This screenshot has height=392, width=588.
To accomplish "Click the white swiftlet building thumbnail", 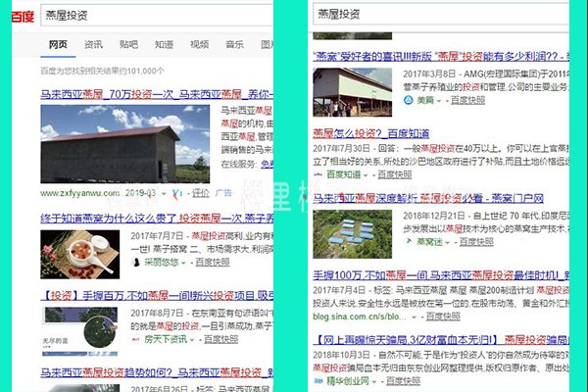I will pos(353,92).
